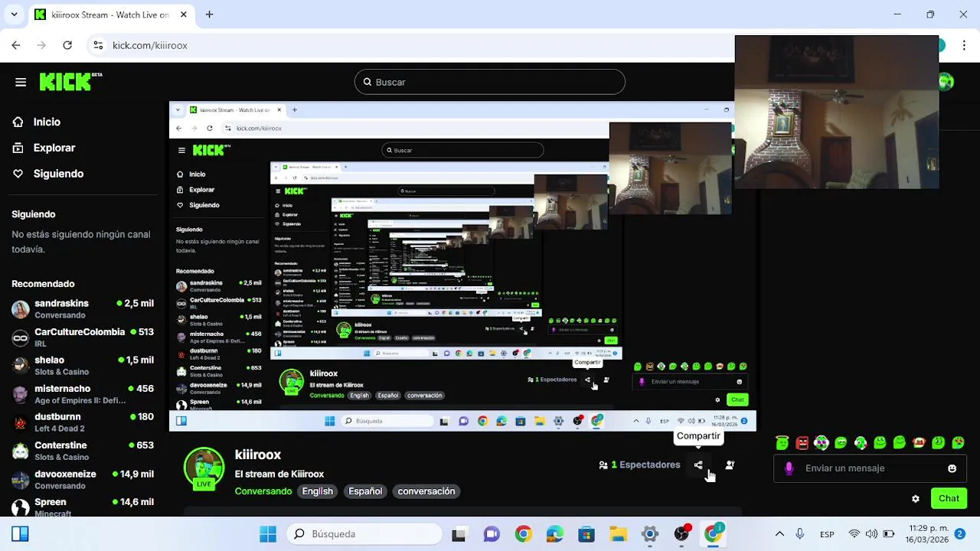The image size is (980, 551).
Task: Click the kiiiroox LIVE avatar
Action: [x=204, y=468]
